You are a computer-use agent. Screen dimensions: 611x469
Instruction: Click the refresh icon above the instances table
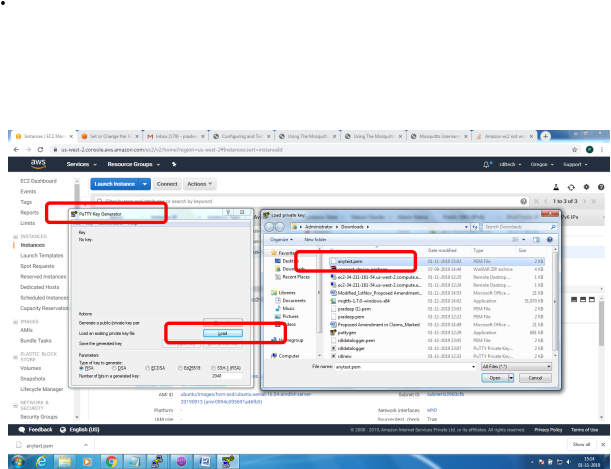(x=572, y=186)
